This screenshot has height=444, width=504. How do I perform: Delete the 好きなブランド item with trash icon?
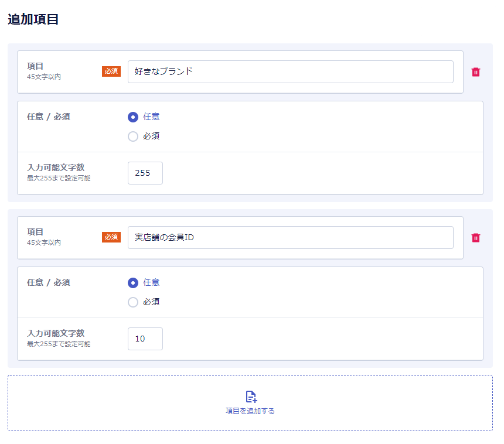click(476, 72)
